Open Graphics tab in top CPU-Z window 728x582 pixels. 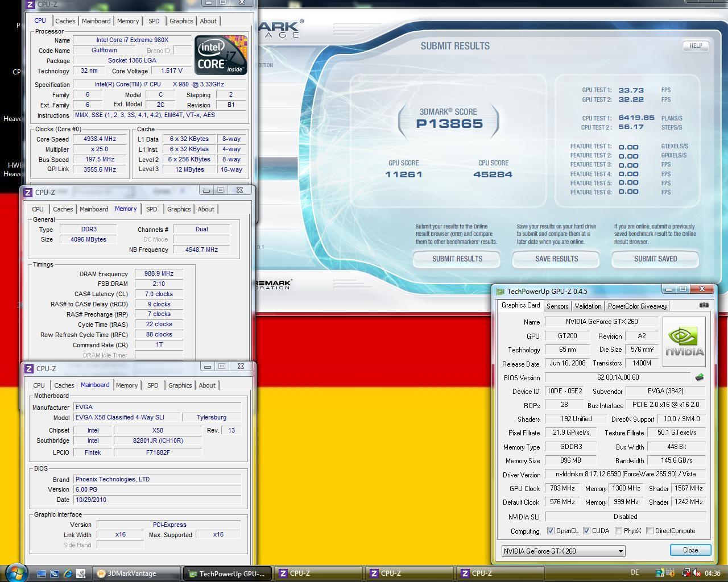click(181, 21)
